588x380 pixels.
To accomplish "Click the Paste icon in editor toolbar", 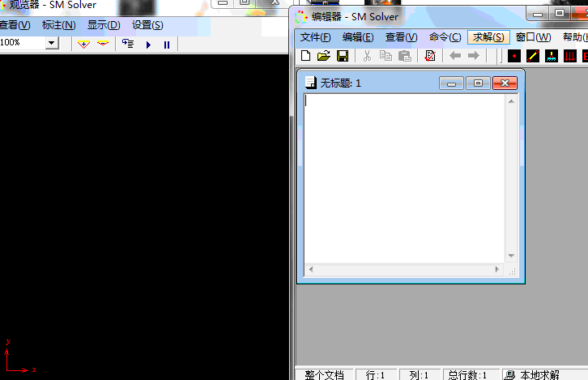I will click(x=405, y=56).
